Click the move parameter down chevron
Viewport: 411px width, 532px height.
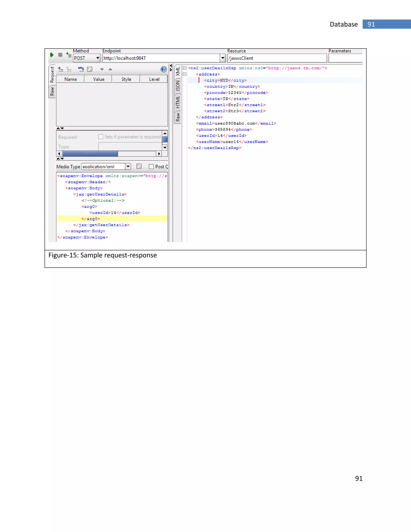102,69
